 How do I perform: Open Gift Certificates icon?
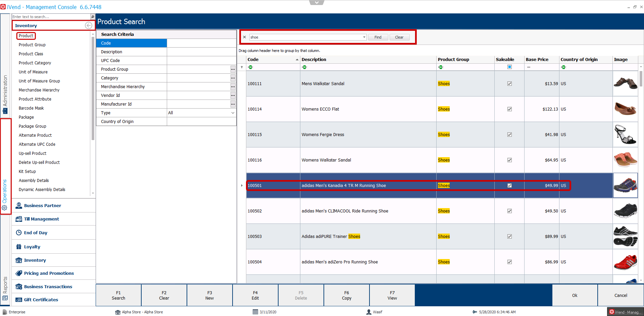19,300
